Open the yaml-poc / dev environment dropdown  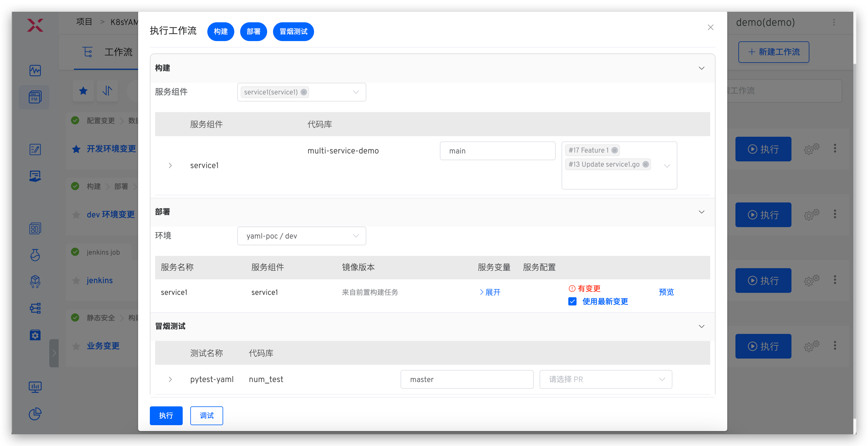(x=301, y=236)
